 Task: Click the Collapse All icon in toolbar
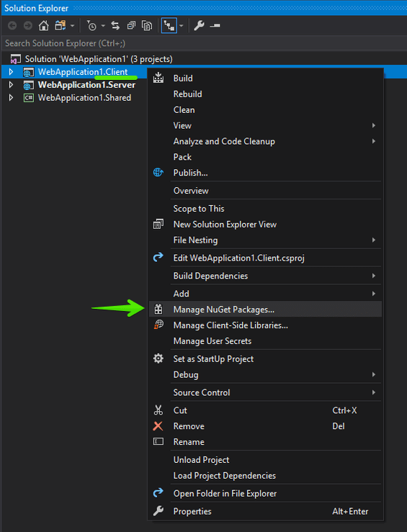[x=131, y=26]
